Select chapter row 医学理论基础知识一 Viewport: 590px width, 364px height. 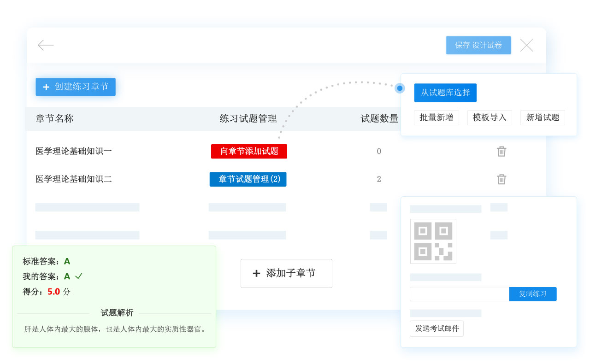[74, 151]
